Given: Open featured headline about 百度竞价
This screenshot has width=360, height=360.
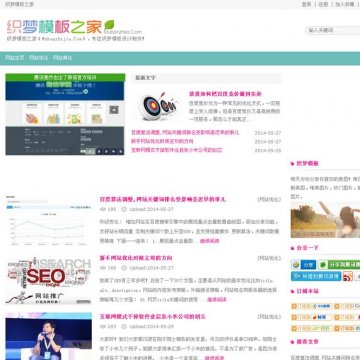Looking at the screenshot, I should pos(226,94).
